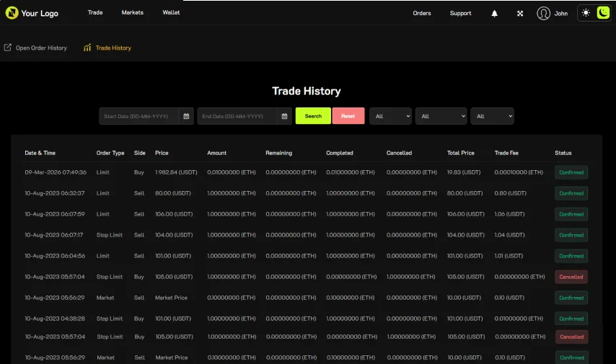Screen dimensions: 616x364
Task: Expand the last All filter dropdown
Action: coord(492,116)
